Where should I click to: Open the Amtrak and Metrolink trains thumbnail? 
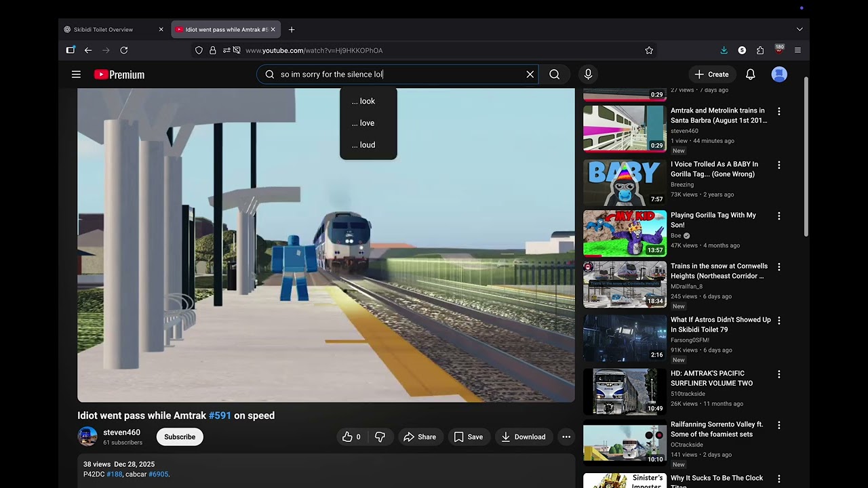click(625, 128)
